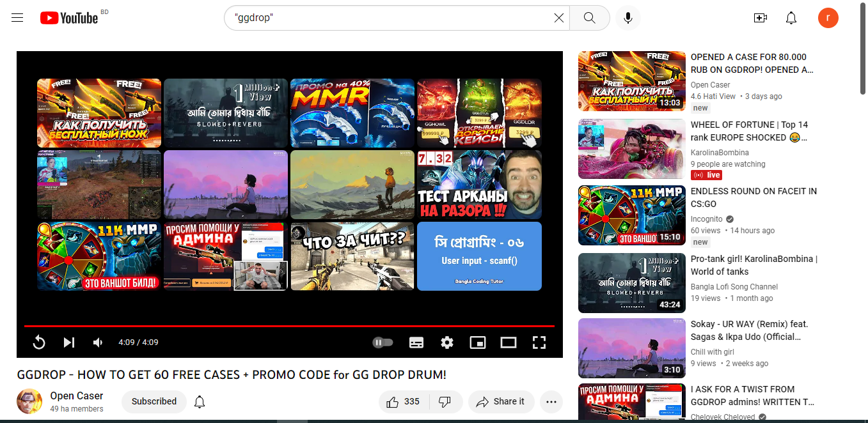Click sidebar thumbnail with 43:24 duration
The image size is (868, 423).
632,283
